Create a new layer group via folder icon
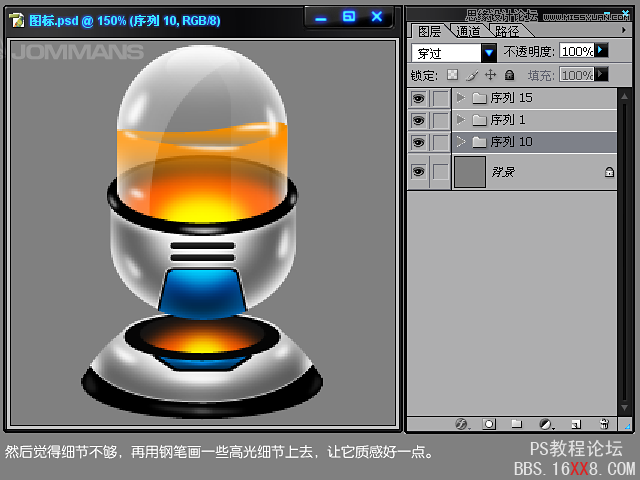Image resolution: width=640 pixels, height=480 pixels. tap(517, 424)
